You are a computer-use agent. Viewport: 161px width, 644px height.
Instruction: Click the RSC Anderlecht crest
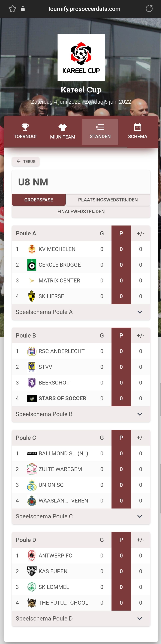32,351
